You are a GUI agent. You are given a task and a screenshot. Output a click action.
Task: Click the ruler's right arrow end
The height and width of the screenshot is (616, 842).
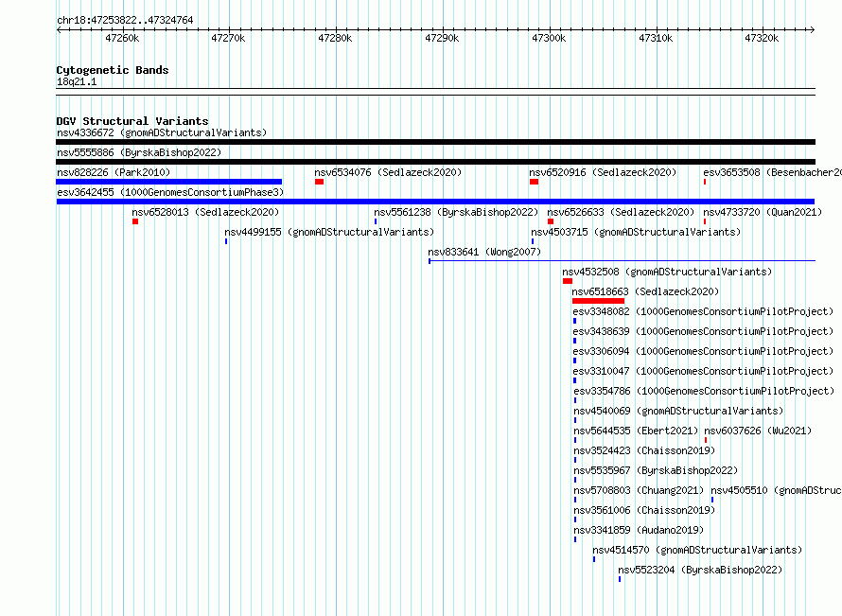[813, 30]
